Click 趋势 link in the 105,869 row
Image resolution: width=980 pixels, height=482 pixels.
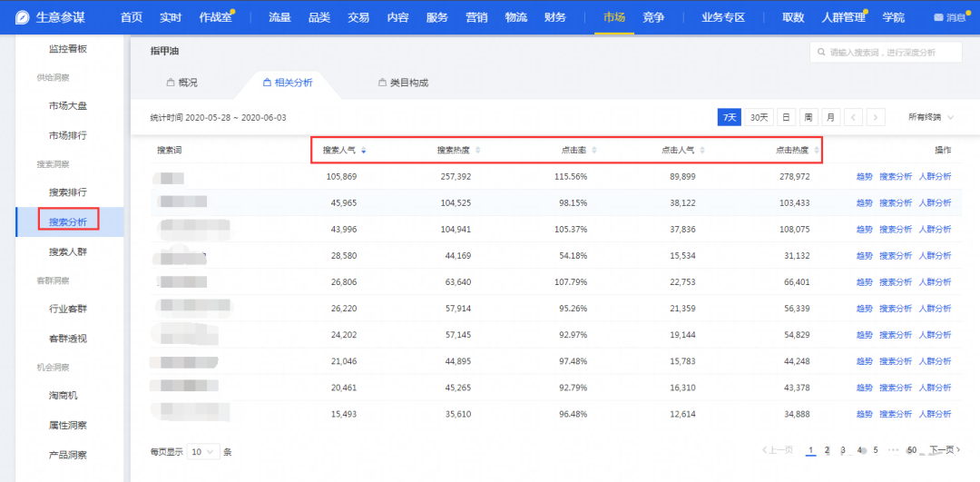pyautogui.click(x=865, y=177)
